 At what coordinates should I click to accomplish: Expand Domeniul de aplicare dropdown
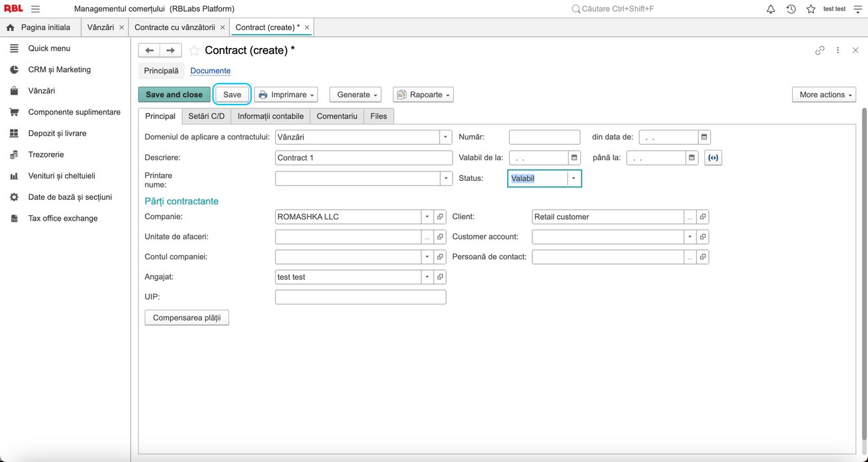(x=445, y=137)
